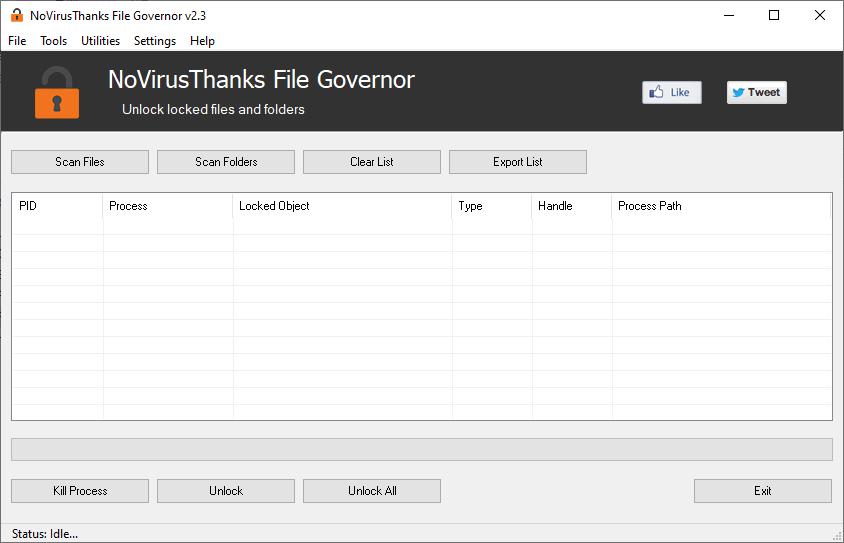Screen dimensions: 844x543
Task: Sort by the Process column header
Action: (167, 206)
